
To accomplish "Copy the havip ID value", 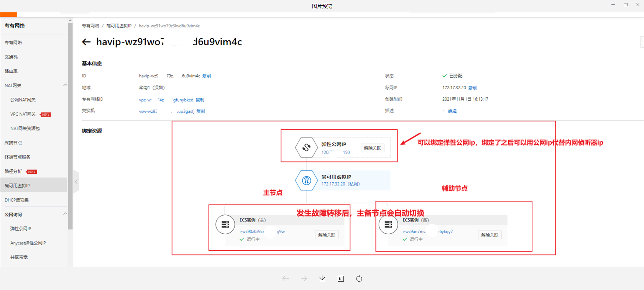I will [x=207, y=76].
